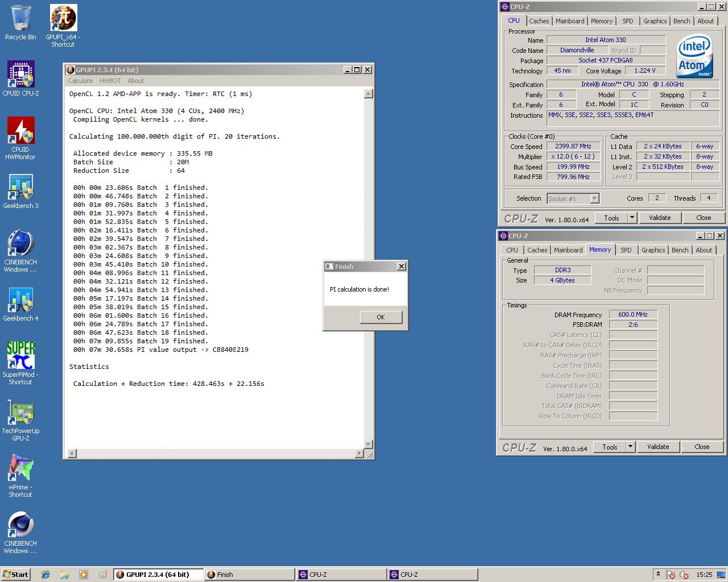The height and width of the screenshot is (582, 728).
Task: Expand Tools dropdown arrow in lower CPU-Z
Action: [x=630, y=447]
